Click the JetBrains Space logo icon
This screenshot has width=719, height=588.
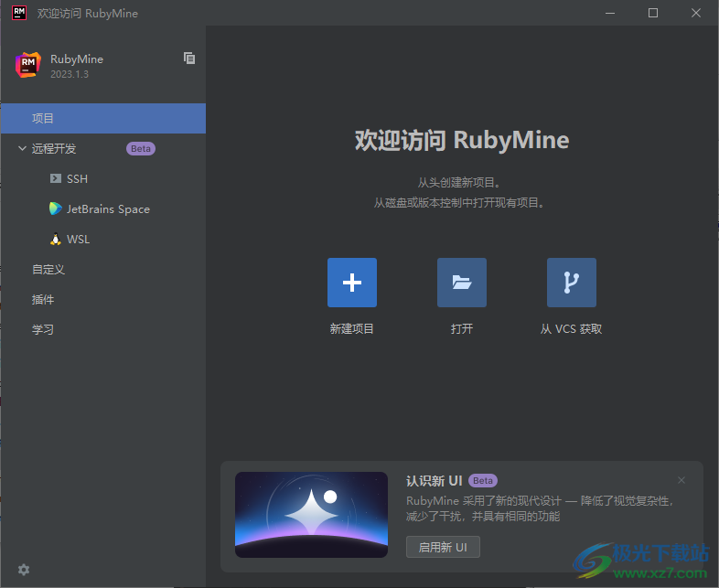tap(56, 208)
